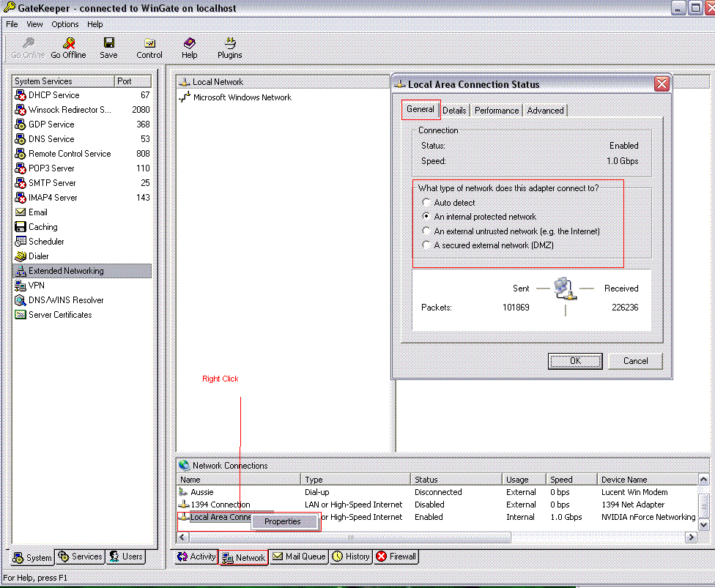Click the Speed column header
Screen dimensions: 715x588
pos(572,480)
